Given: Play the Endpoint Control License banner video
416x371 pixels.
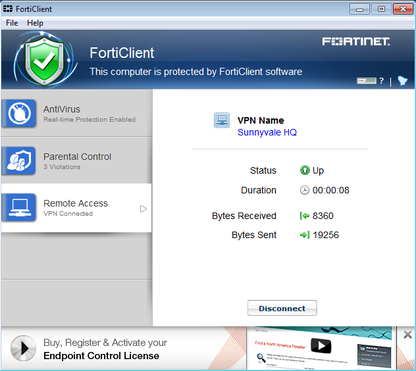Looking at the screenshot, I should (x=23, y=348).
